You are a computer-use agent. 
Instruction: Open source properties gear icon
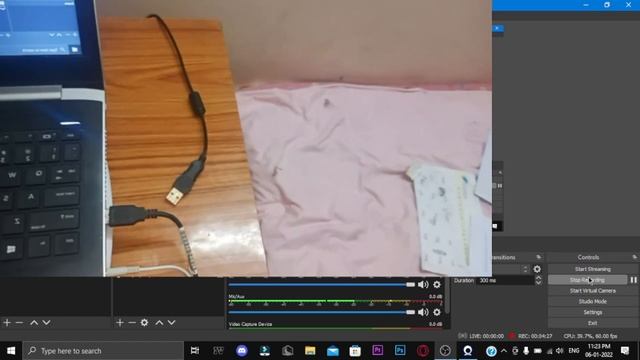[x=144, y=322]
